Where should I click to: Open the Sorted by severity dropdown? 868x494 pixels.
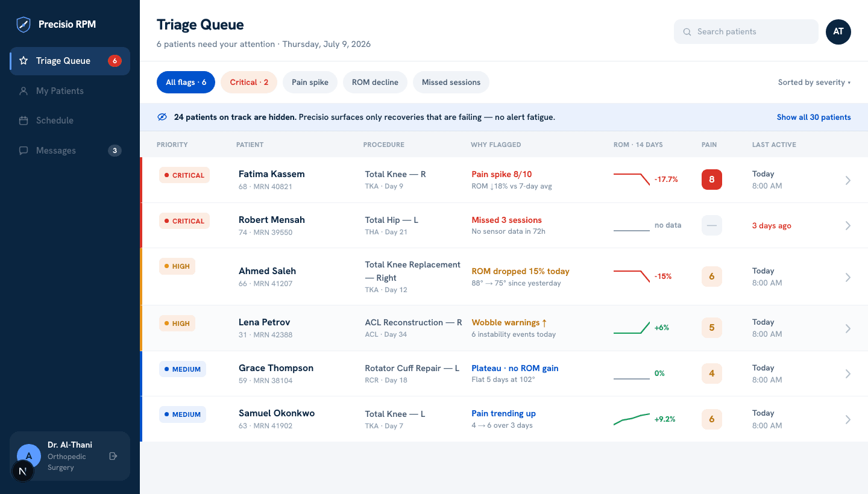click(x=814, y=83)
